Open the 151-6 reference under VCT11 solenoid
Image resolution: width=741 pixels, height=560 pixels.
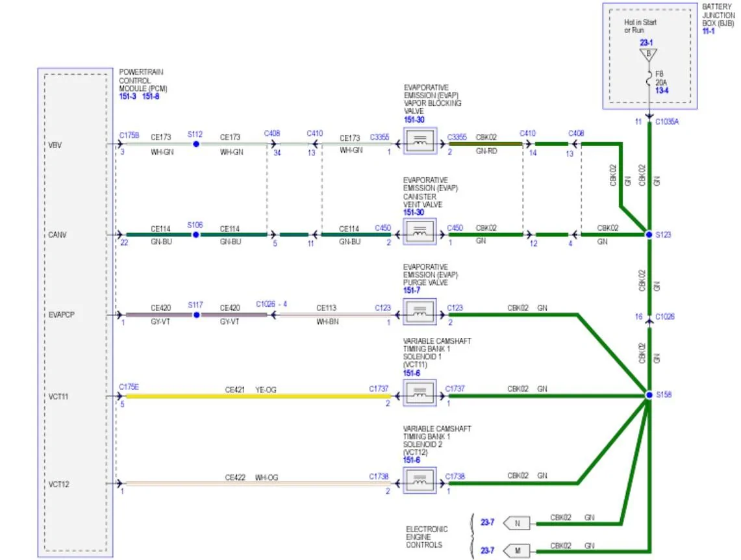pos(412,373)
